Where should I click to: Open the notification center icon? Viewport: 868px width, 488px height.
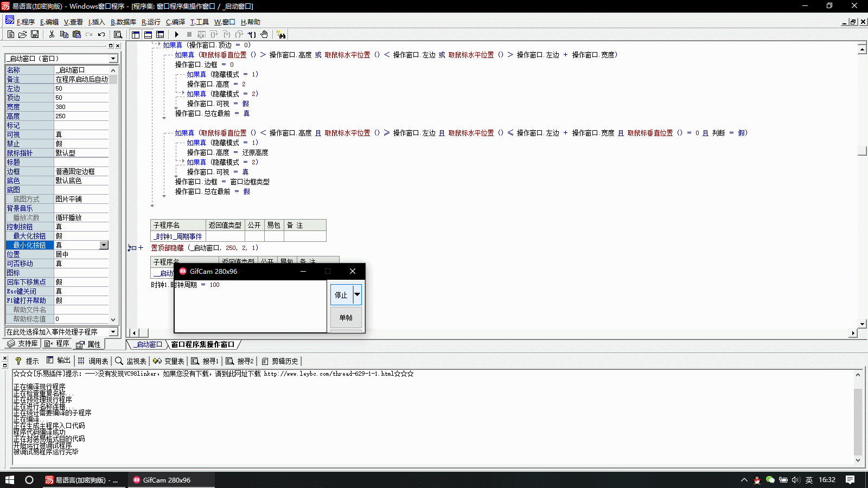[850, 480]
